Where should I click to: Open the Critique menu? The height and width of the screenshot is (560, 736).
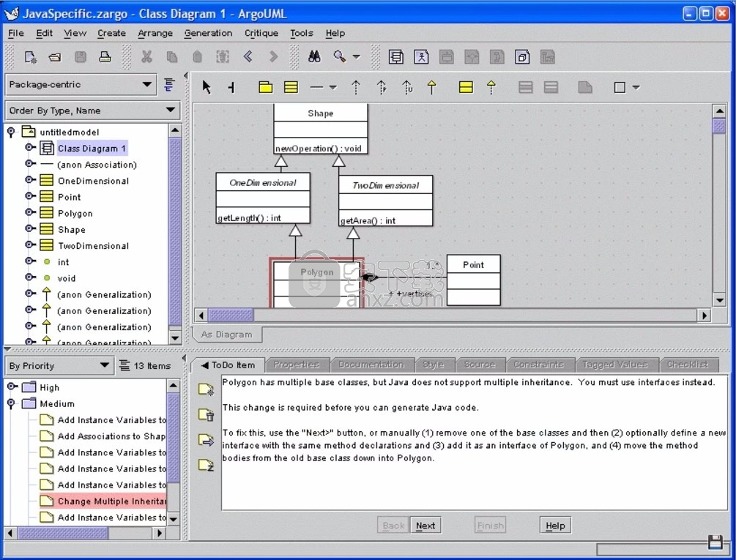[261, 33]
